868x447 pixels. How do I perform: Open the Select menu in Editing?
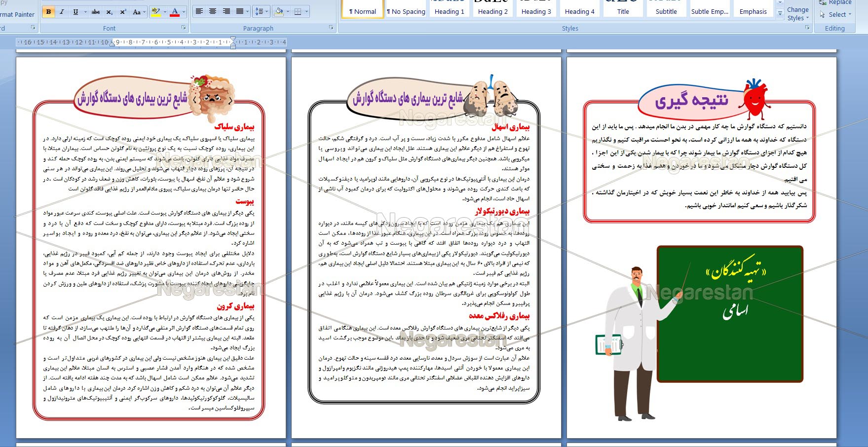coord(836,15)
